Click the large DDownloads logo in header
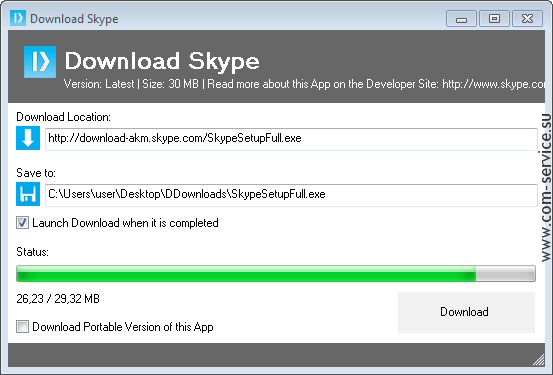The image size is (553, 375). click(x=40, y=62)
